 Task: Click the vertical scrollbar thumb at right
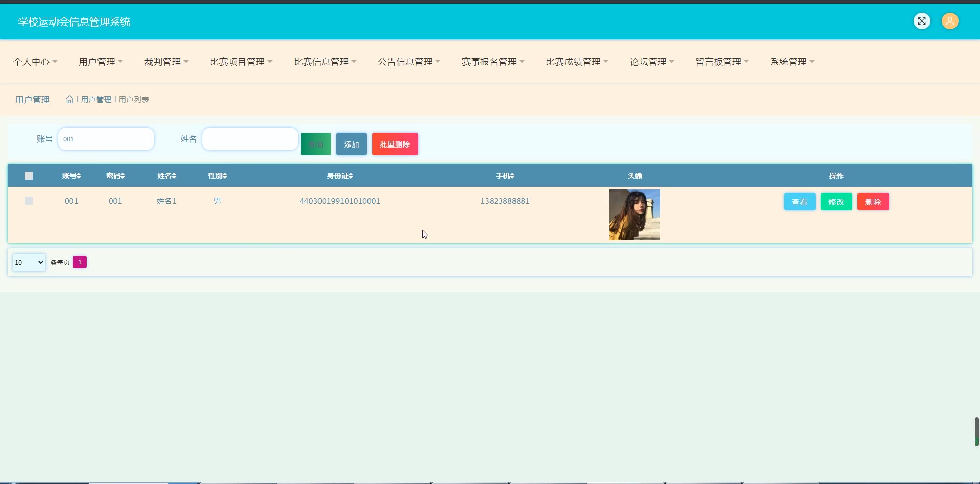tap(976, 432)
